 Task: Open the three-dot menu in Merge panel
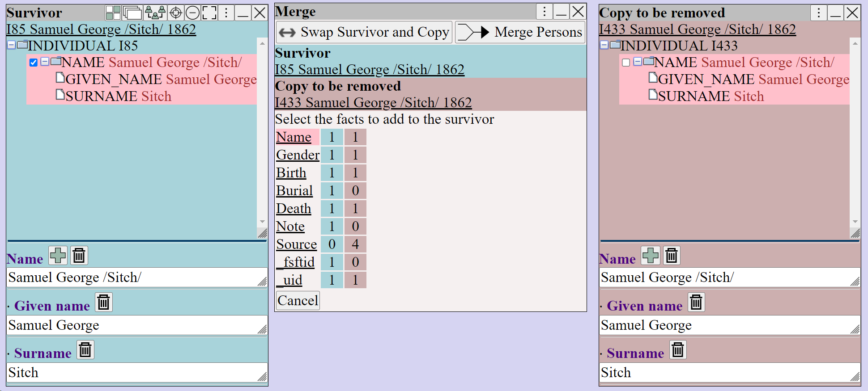click(544, 12)
